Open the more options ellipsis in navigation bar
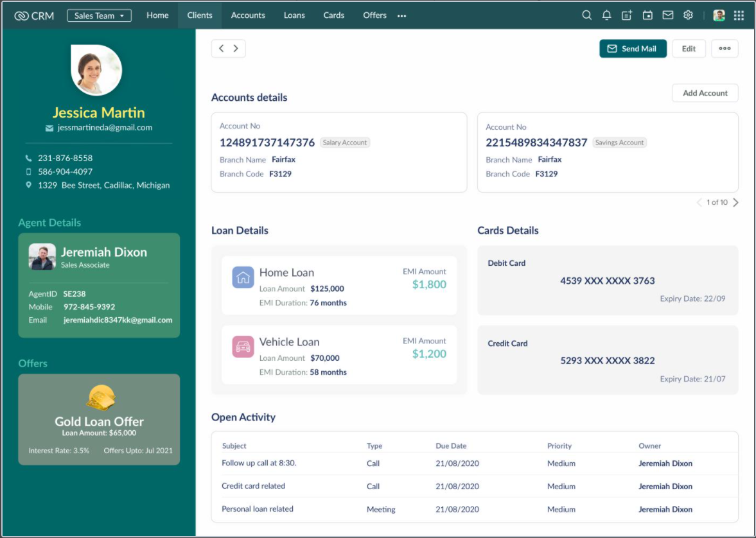756x538 pixels. pyautogui.click(x=402, y=16)
